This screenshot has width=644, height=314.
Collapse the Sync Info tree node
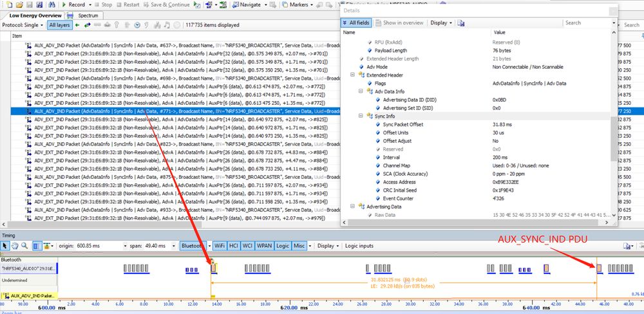pyautogui.click(x=361, y=116)
